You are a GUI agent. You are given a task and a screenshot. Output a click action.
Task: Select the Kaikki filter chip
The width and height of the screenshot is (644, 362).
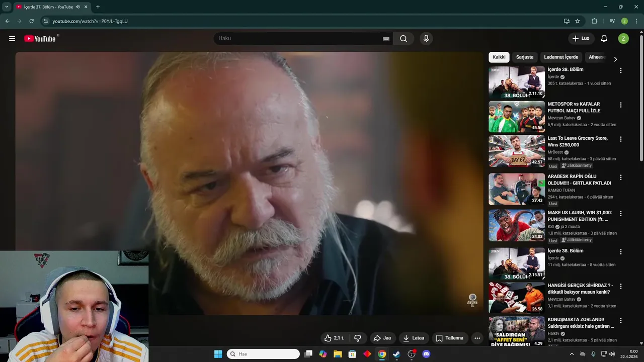499,57
